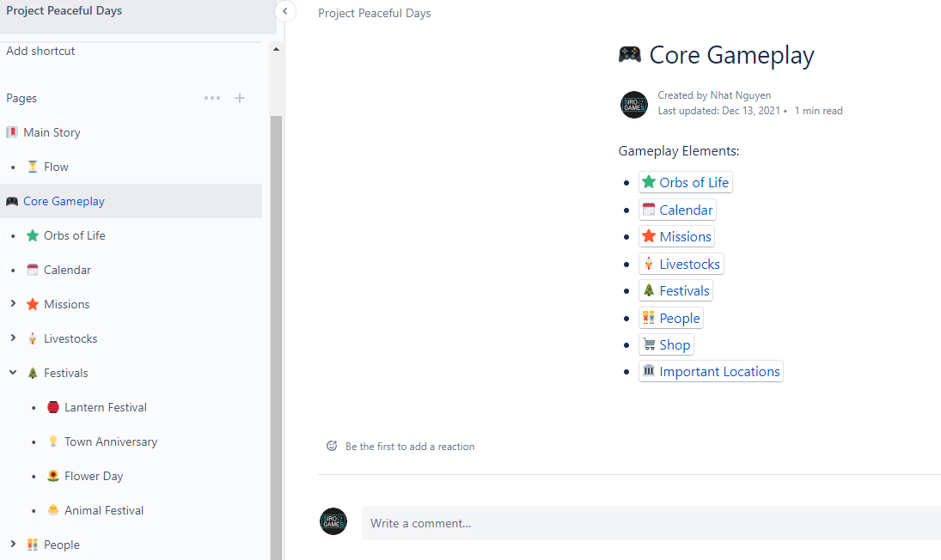
Task: Open the Calendar link in Gameplay Elements
Action: click(x=686, y=210)
